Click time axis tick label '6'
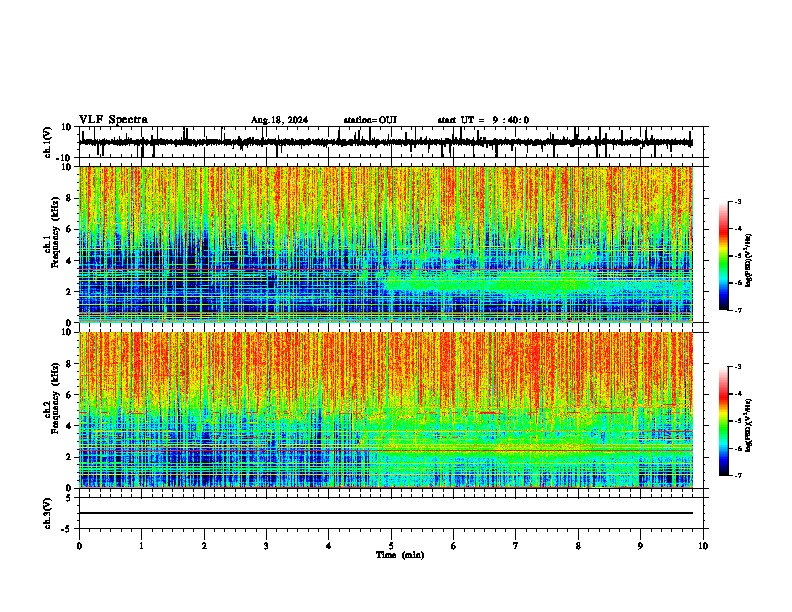Viewport: 792px width, 612px height. tap(454, 546)
